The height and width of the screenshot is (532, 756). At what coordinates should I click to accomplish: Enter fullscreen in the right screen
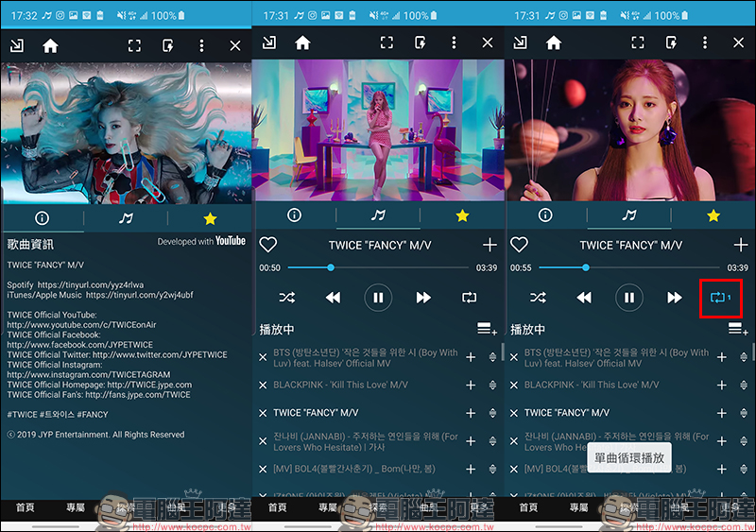[638, 43]
